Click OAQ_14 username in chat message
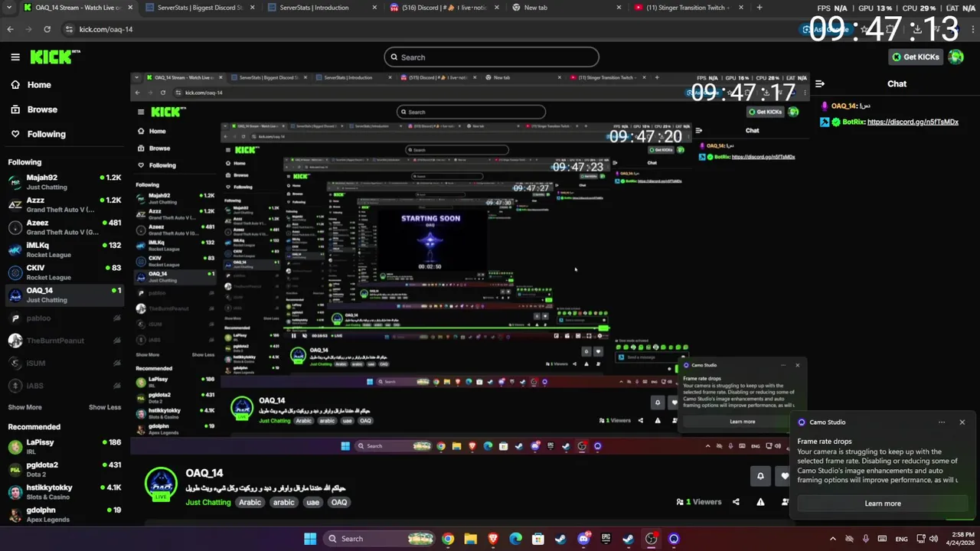Viewport: 980px width, 551px height. coord(843,106)
